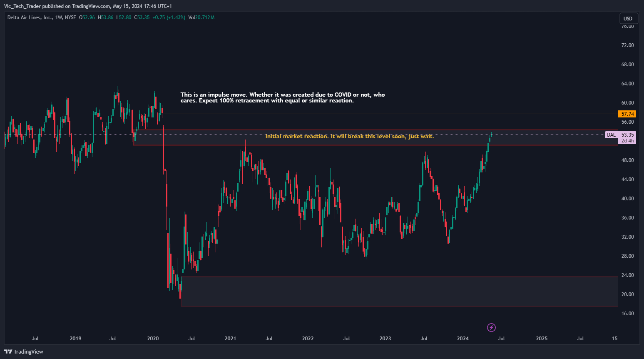Click the +0.75 (+1.43%) change readout
This screenshot has width=644, height=359.
point(169,17)
